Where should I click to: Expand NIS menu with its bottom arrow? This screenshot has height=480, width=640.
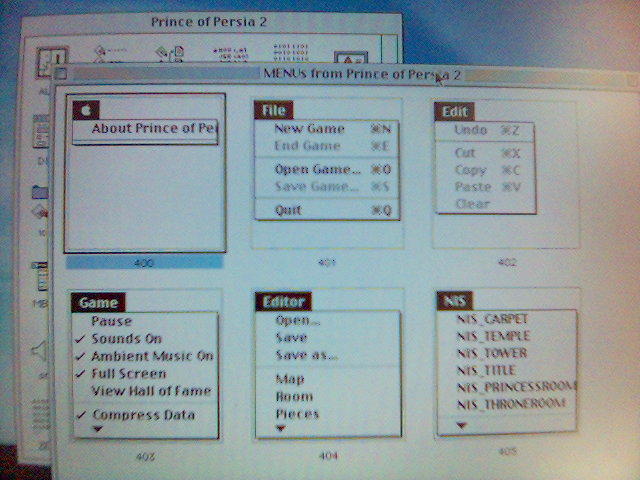pyautogui.click(x=460, y=425)
